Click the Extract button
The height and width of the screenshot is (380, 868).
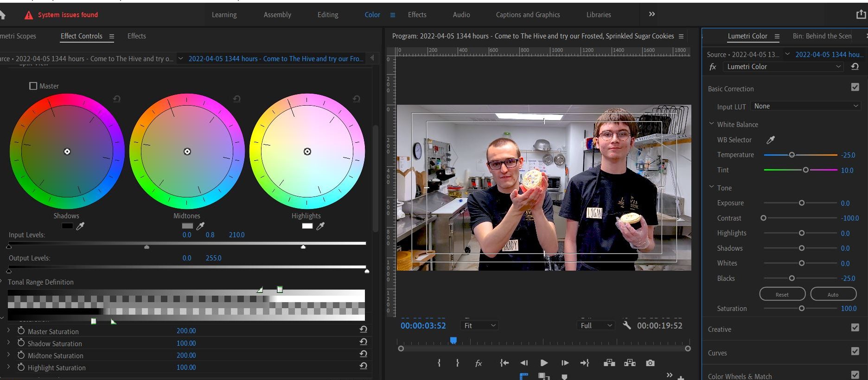tap(630, 363)
